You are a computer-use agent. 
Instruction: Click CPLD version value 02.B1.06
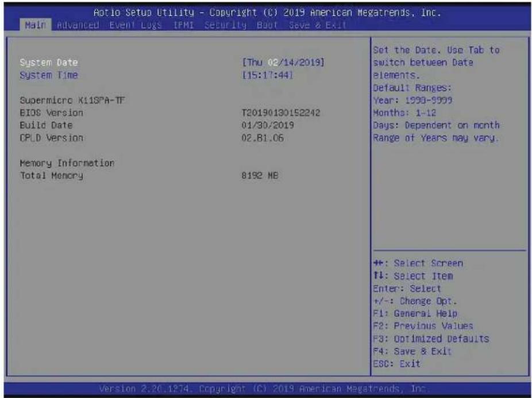[263, 138]
